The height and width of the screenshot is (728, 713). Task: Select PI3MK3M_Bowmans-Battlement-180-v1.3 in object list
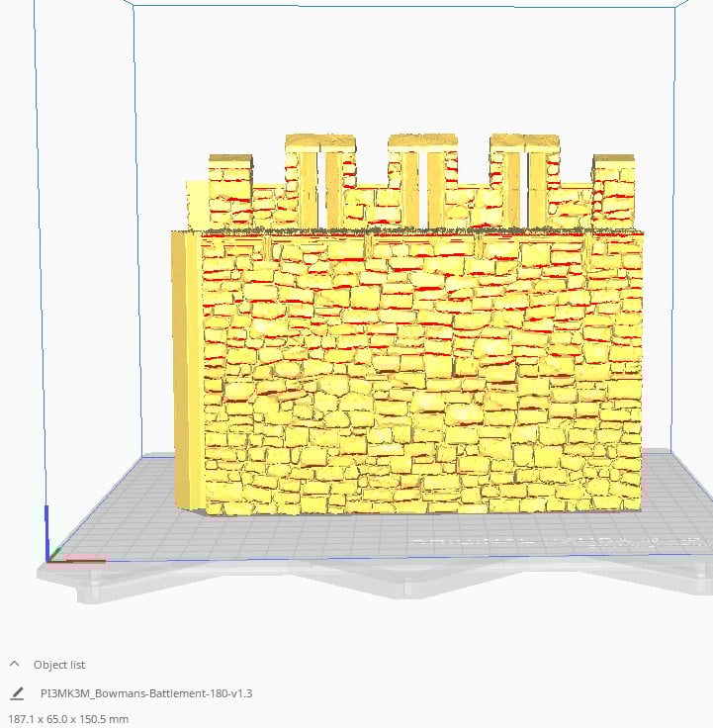pos(146,693)
